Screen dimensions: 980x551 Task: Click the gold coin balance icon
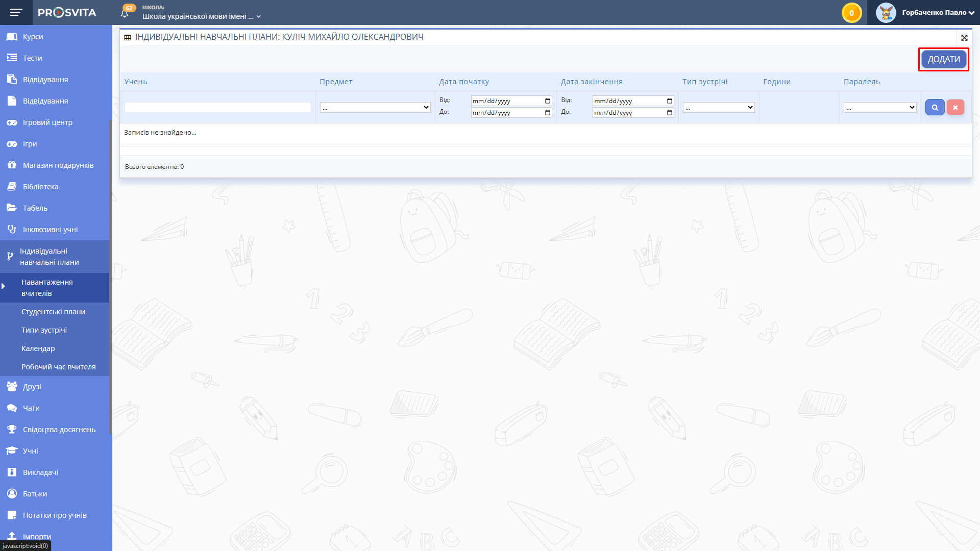[851, 13]
